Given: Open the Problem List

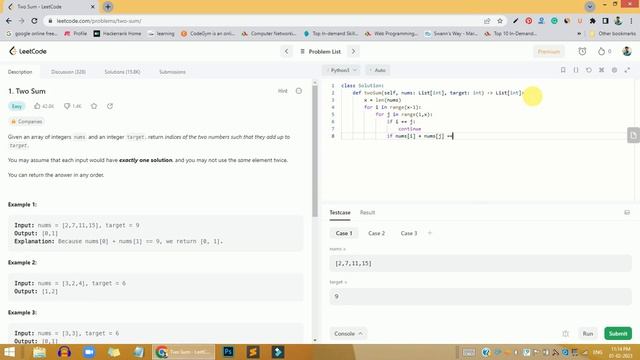Looking at the screenshot, I should click(320, 51).
